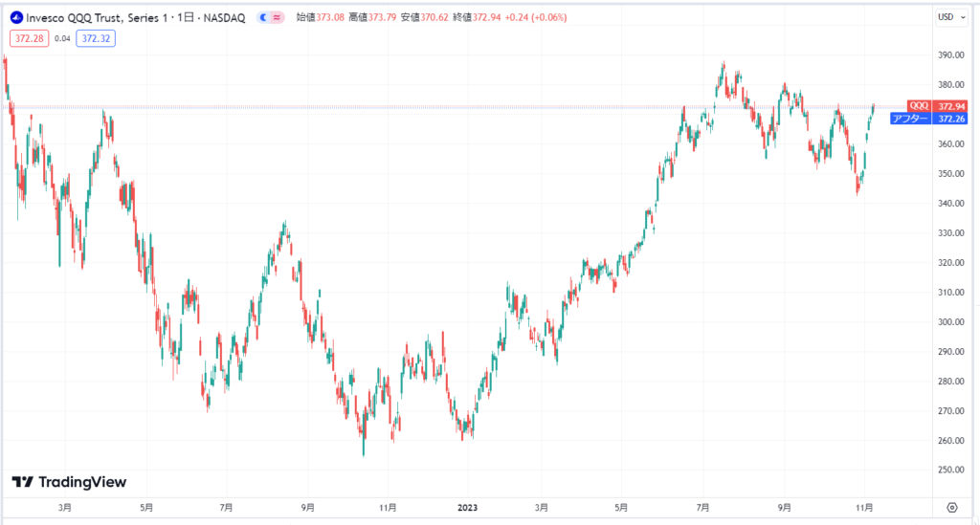
Task: Click the 2023 year label on time axis
Action: click(x=467, y=508)
